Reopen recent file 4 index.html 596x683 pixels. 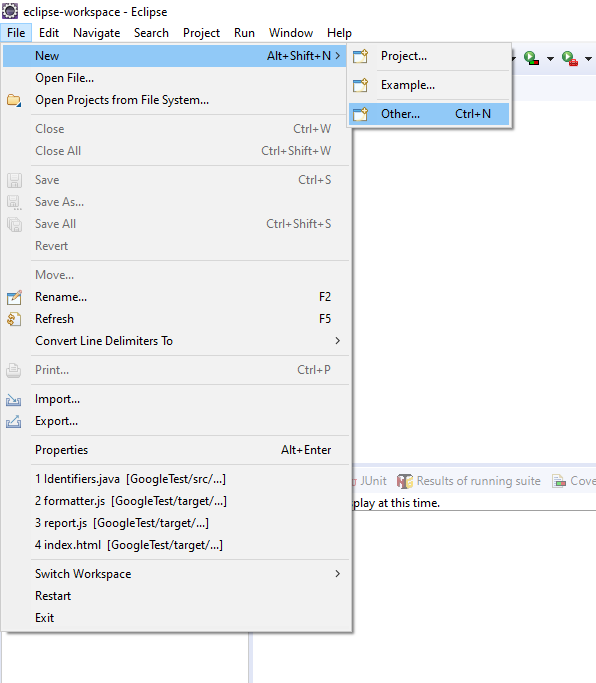pos(176,545)
